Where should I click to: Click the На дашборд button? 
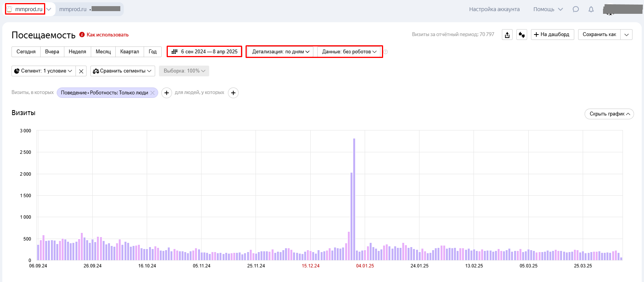point(552,35)
